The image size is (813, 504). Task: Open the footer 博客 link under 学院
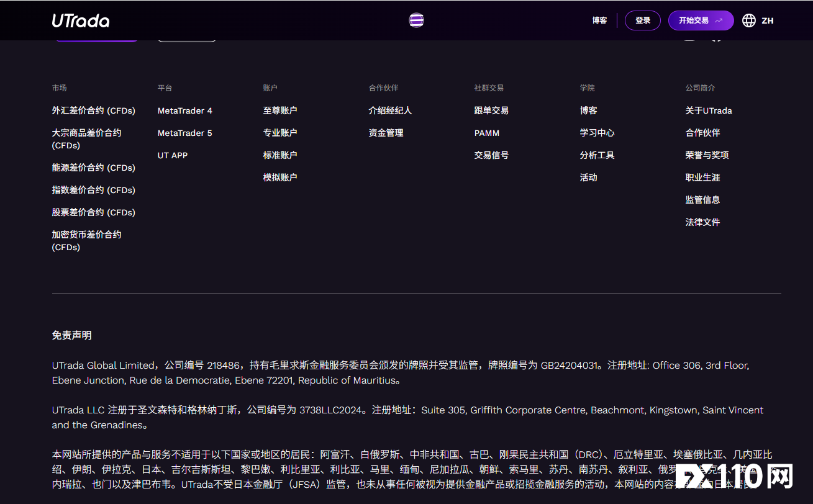[589, 110]
